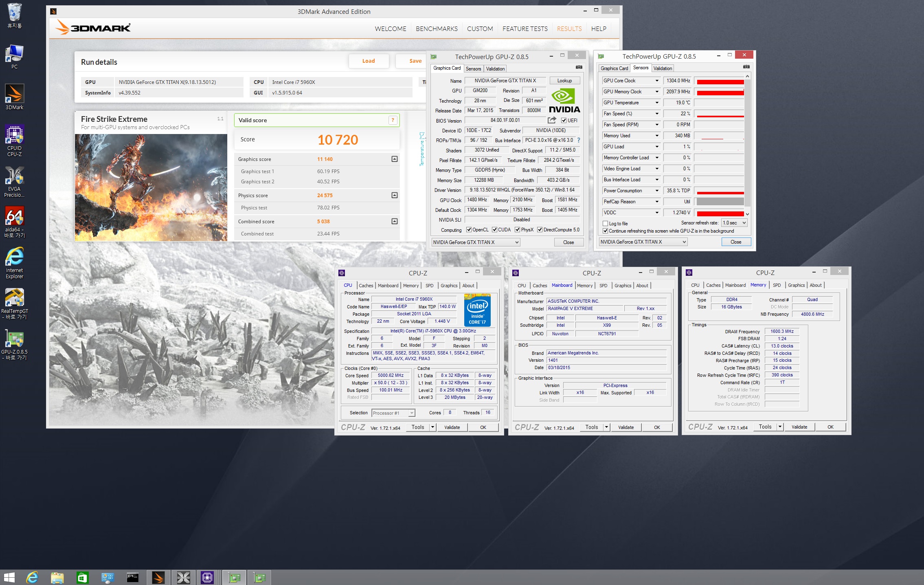
Task: Open File Explorer from the taskbar
Action: [x=57, y=577]
